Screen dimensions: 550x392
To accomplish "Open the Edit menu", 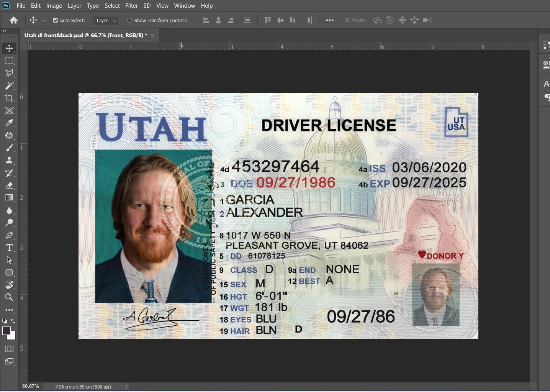I will [36, 6].
